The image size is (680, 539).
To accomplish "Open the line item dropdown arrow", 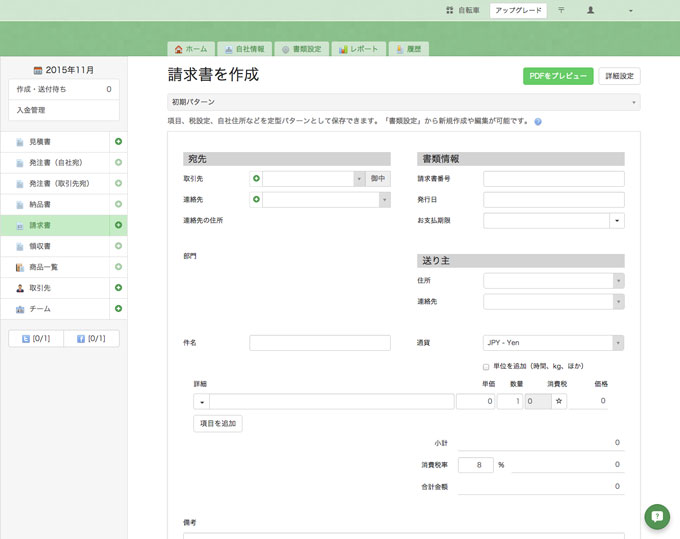I will (x=202, y=402).
